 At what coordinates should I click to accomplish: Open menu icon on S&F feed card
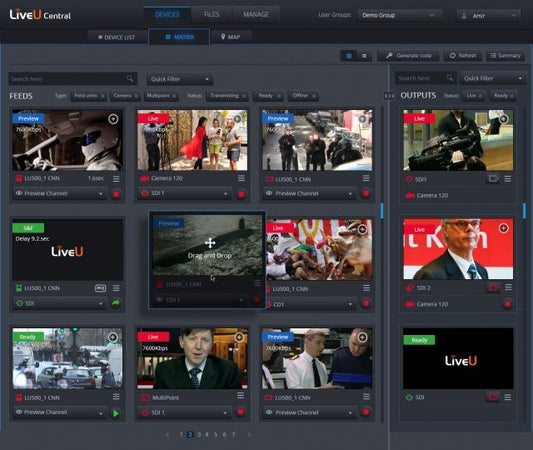pos(116,288)
